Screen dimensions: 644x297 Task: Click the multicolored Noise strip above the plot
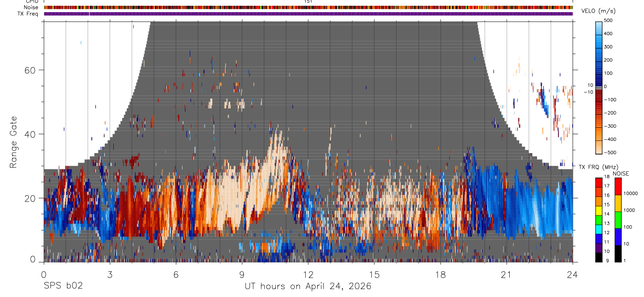(x=308, y=7)
